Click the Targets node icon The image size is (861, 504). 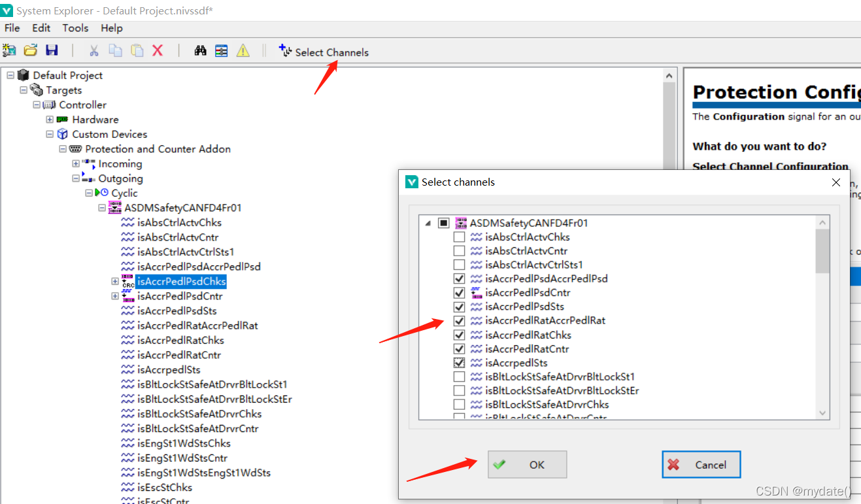[37, 90]
